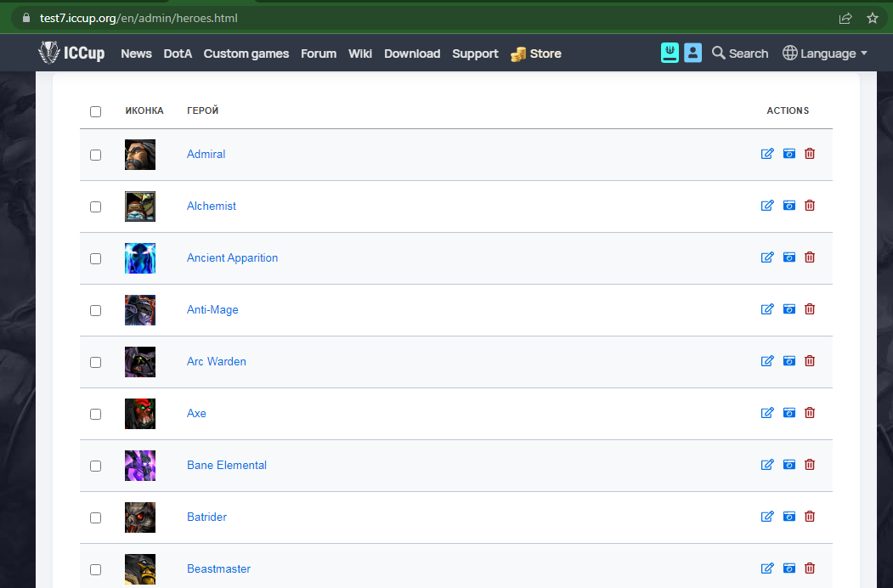Open the Admiral row's camera icon
Image resolution: width=893 pixels, height=588 pixels.
click(x=788, y=154)
